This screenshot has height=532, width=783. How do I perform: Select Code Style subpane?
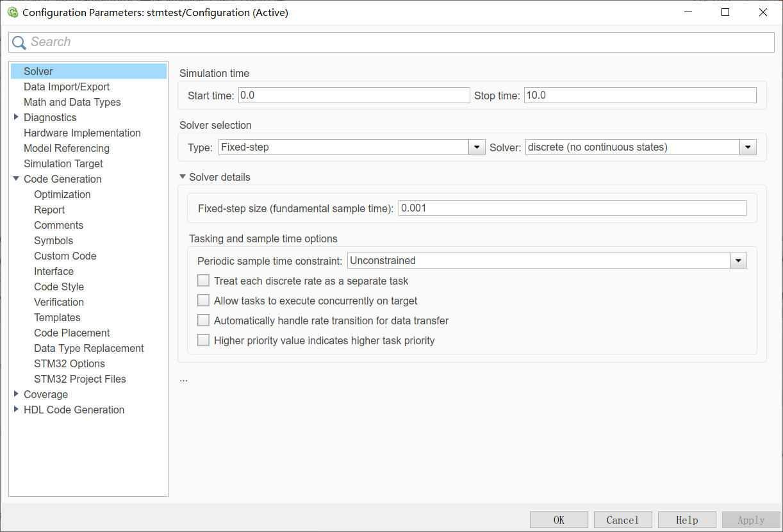pyautogui.click(x=59, y=287)
